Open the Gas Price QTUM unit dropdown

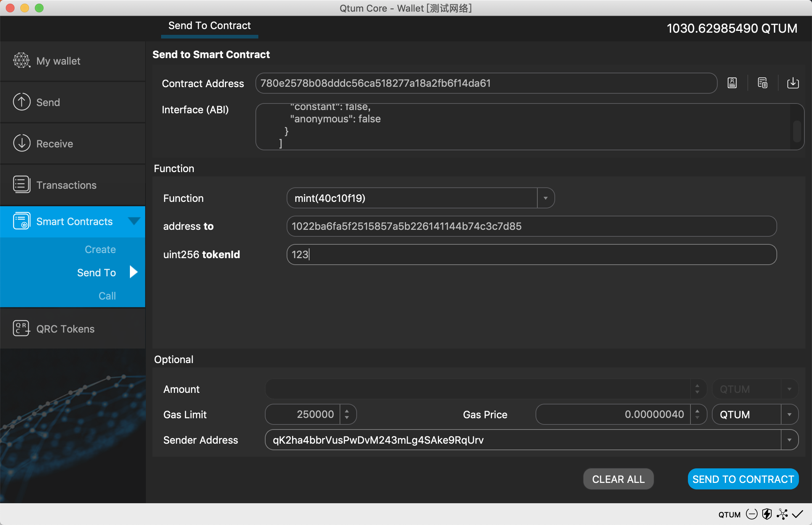tap(789, 415)
